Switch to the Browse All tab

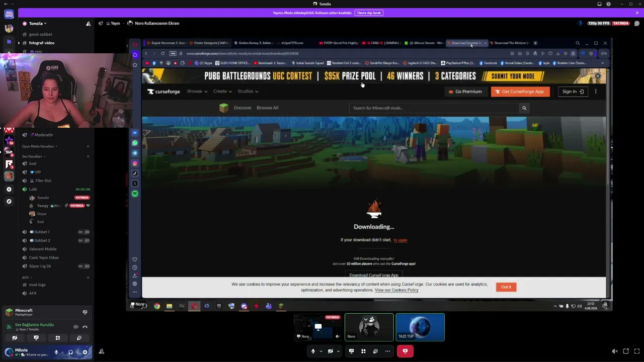coord(267,108)
